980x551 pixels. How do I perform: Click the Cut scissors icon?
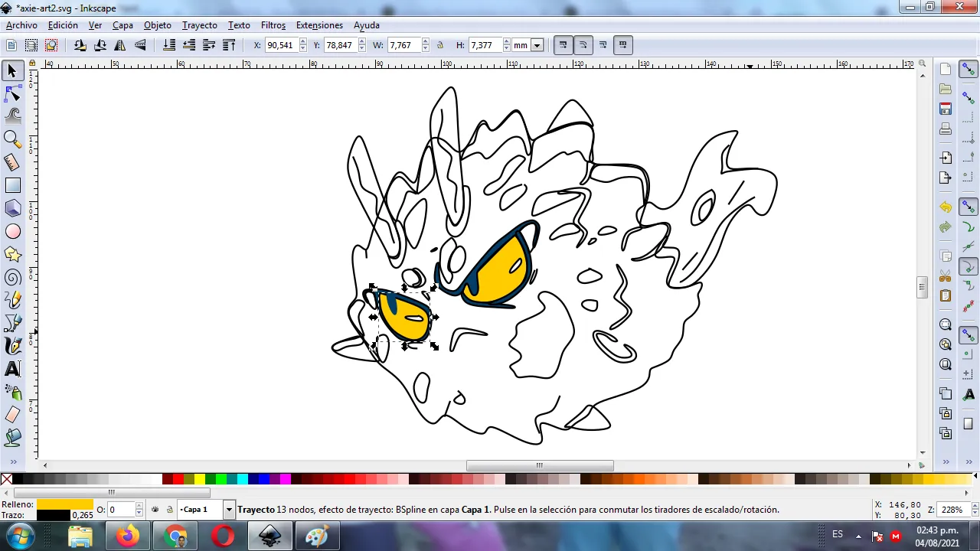click(946, 276)
